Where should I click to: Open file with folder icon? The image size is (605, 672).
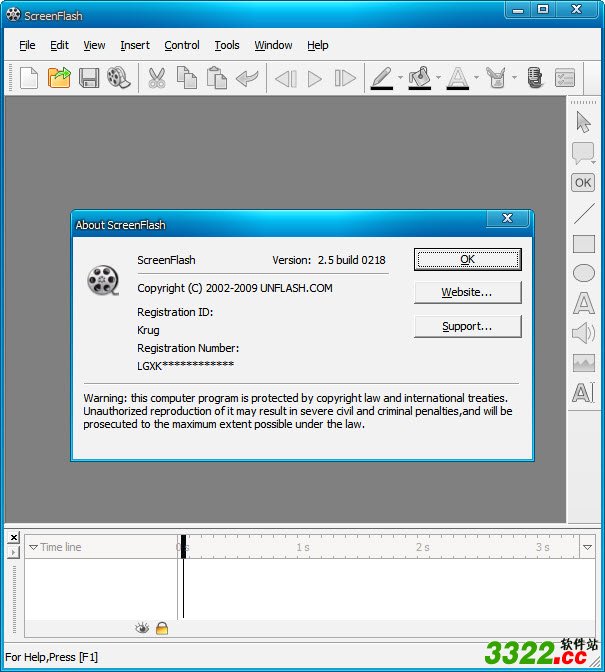tap(59, 78)
